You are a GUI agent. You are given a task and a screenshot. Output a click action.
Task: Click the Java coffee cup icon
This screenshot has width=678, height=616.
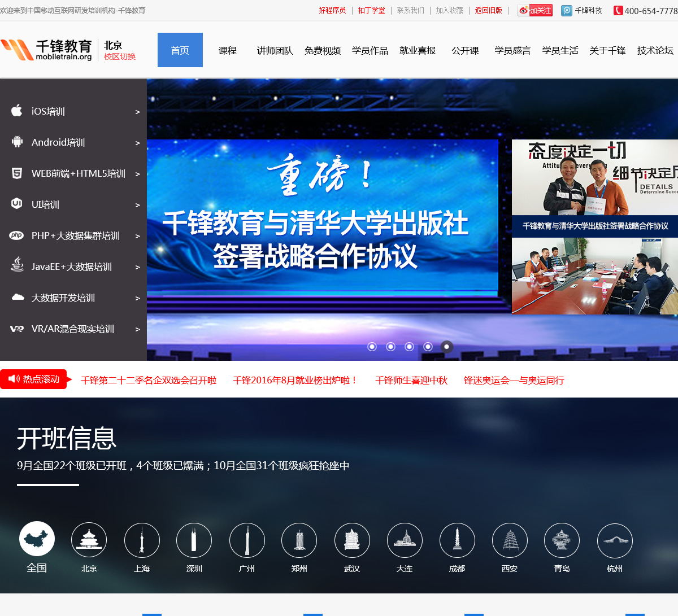coord(17,265)
